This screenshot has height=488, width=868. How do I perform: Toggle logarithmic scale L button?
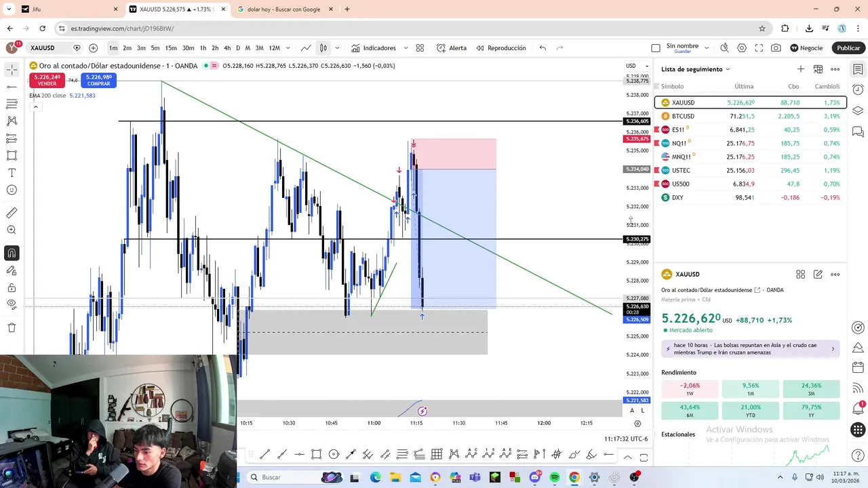pos(642,410)
